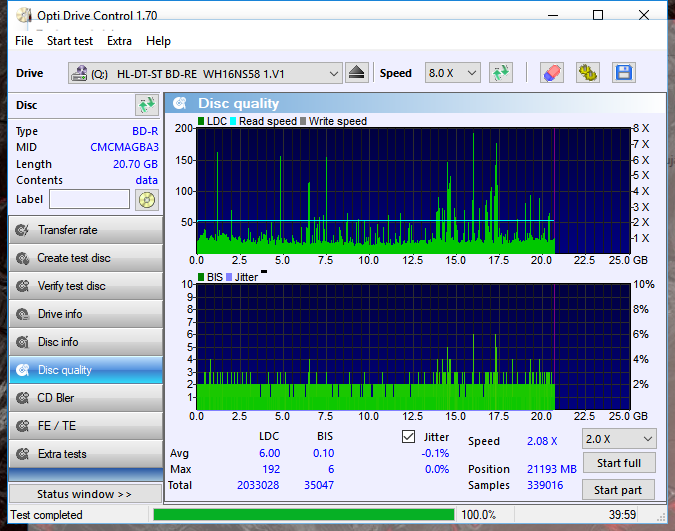Open options via the yellow gears icon
Image resolution: width=675 pixels, height=531 pixels.
(x=588, y=73)
